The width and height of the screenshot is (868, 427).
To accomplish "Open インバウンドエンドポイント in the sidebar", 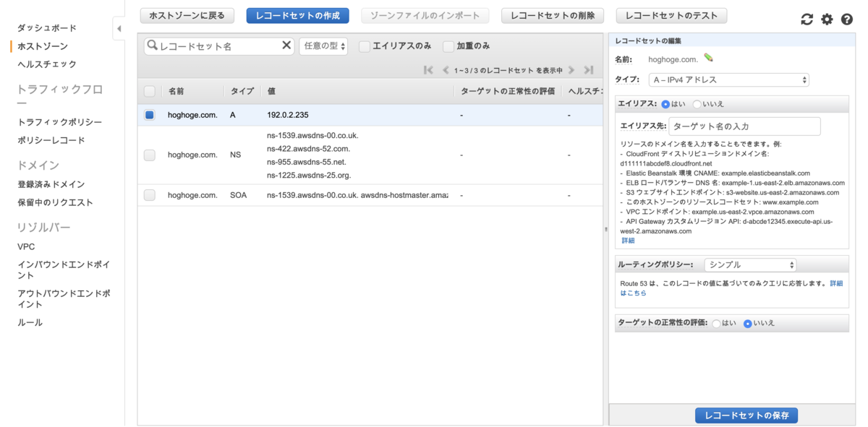I will point(64,270).
